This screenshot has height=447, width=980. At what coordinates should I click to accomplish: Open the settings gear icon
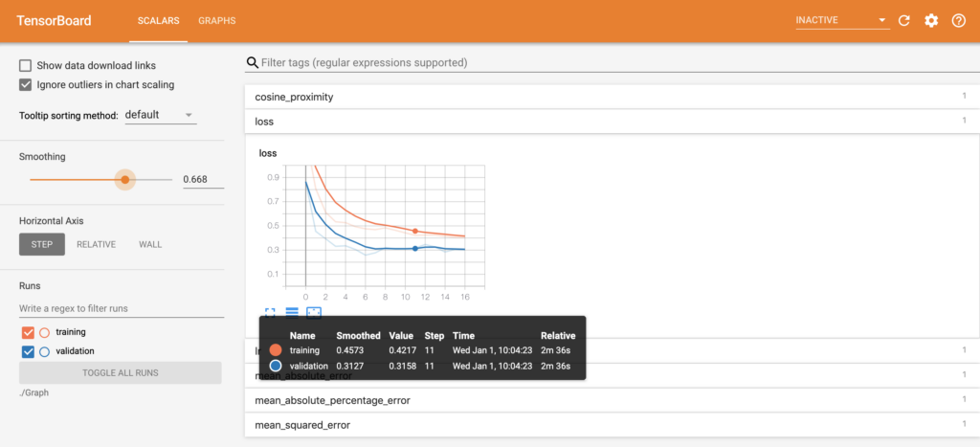click(x=931, y=21)
